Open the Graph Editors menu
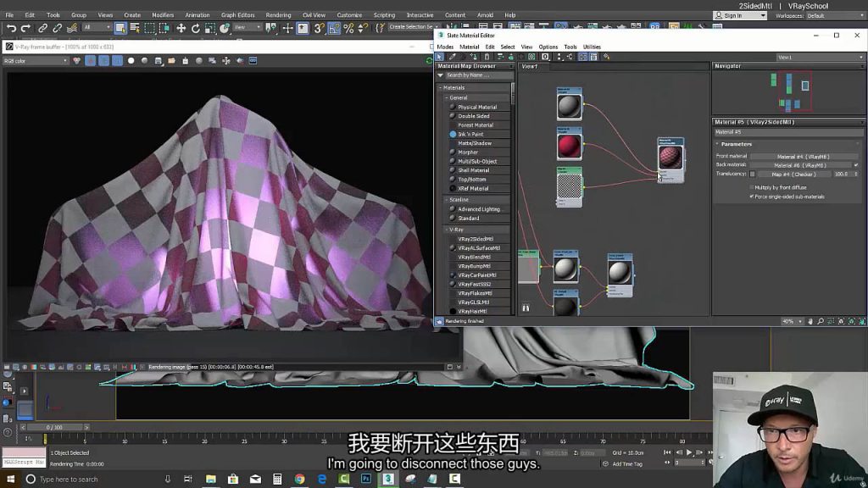The image size is (868, 488). pos(237,15)
